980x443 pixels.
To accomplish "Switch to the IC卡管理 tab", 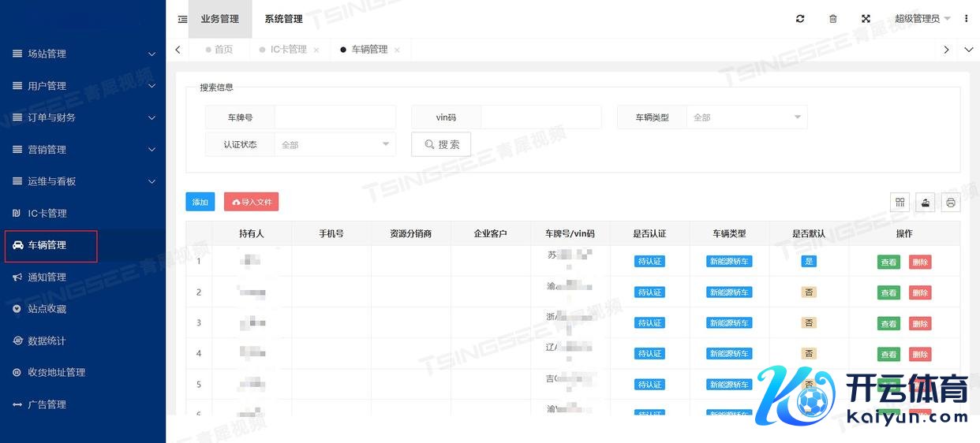I will tap(288, 50).
